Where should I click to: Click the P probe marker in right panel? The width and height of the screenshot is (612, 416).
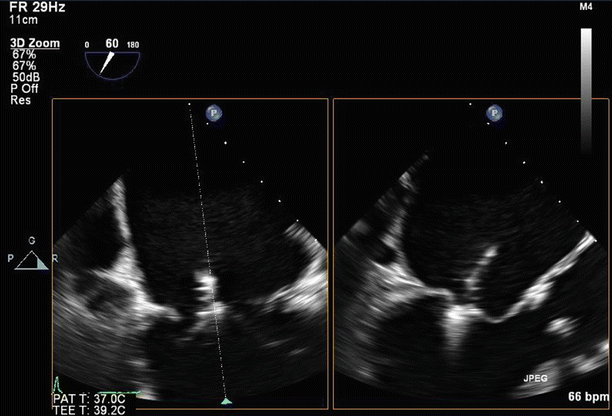point(493,114)
